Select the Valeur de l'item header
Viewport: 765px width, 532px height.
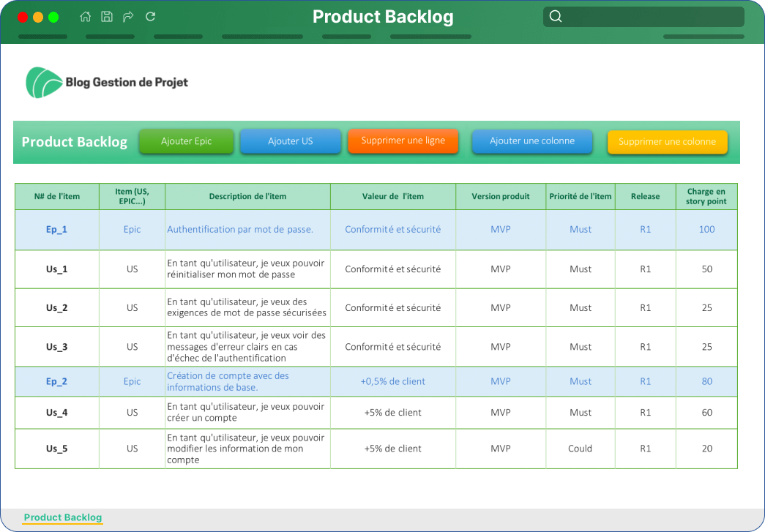pyautogui.click(x=393, y=197)
